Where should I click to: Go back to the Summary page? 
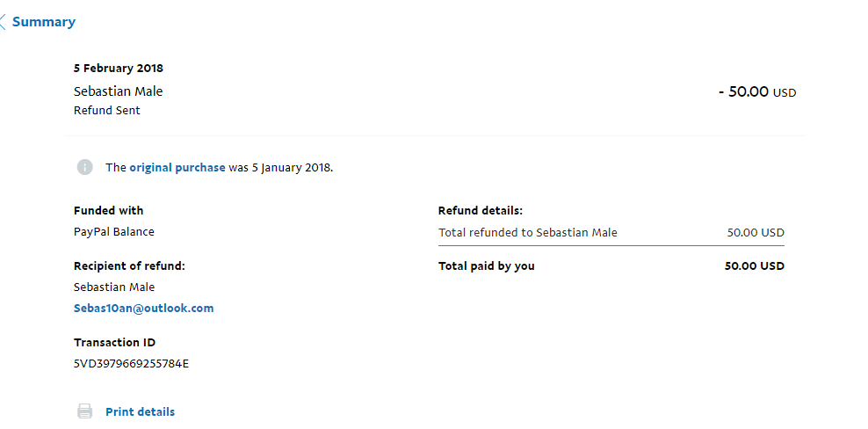tap(44, 22)
